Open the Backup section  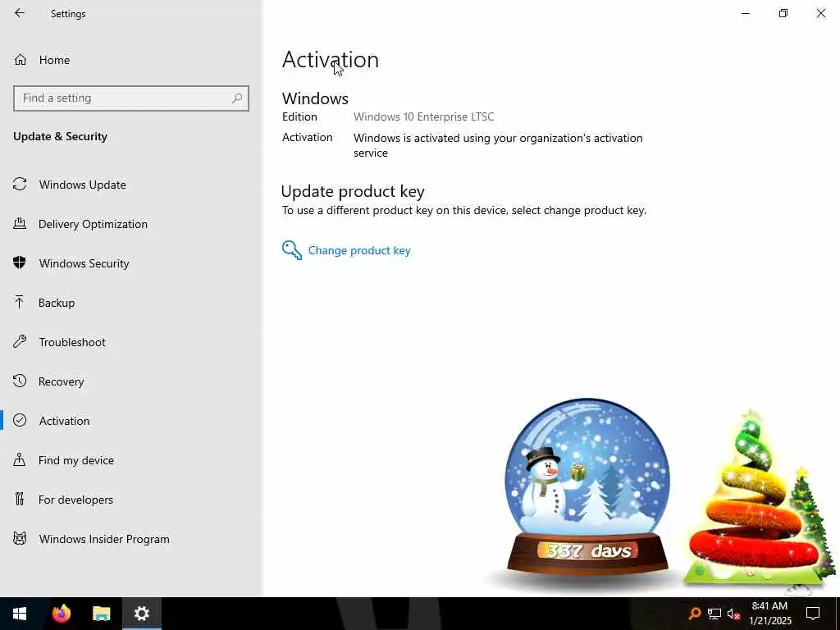tap(131, 303)
